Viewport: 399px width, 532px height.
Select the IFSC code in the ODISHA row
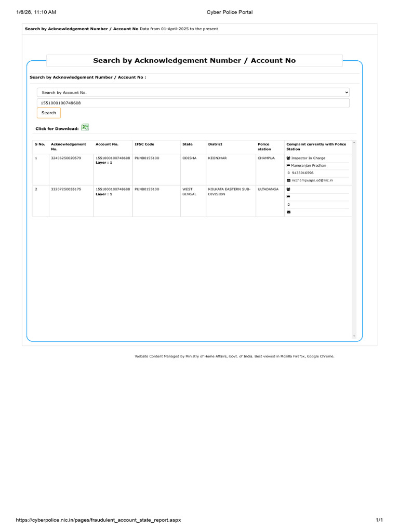[x=147, y=158]
